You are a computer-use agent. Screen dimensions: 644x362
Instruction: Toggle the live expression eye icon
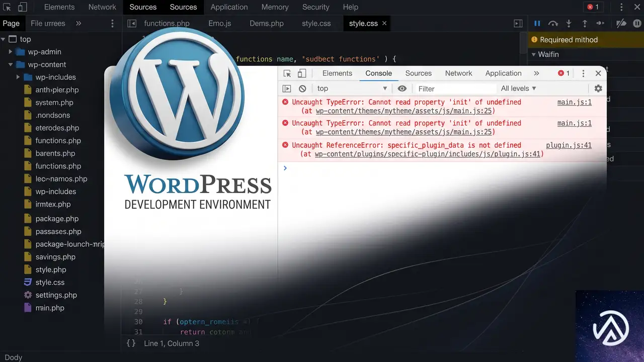click(x=402, y=88)
